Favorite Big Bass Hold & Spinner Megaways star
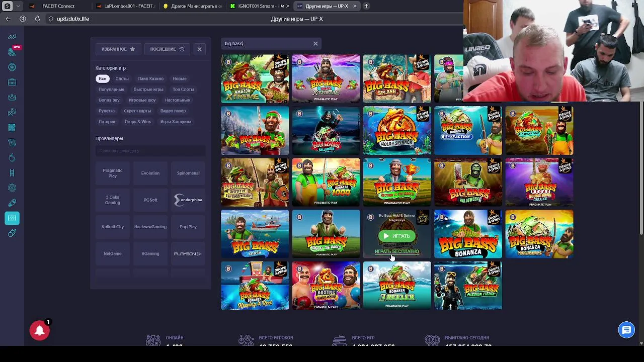This screenshot has width=644, height=362. click(x=423, y=218)
